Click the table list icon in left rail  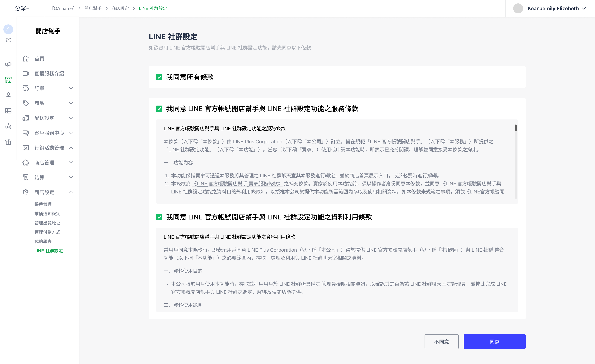click(x=9, y=111)
